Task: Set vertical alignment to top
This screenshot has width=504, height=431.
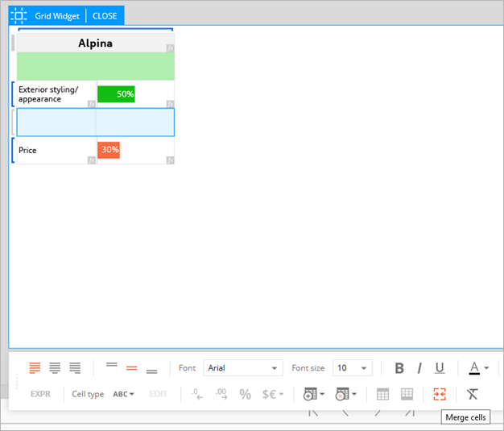Action: (112, 365)
